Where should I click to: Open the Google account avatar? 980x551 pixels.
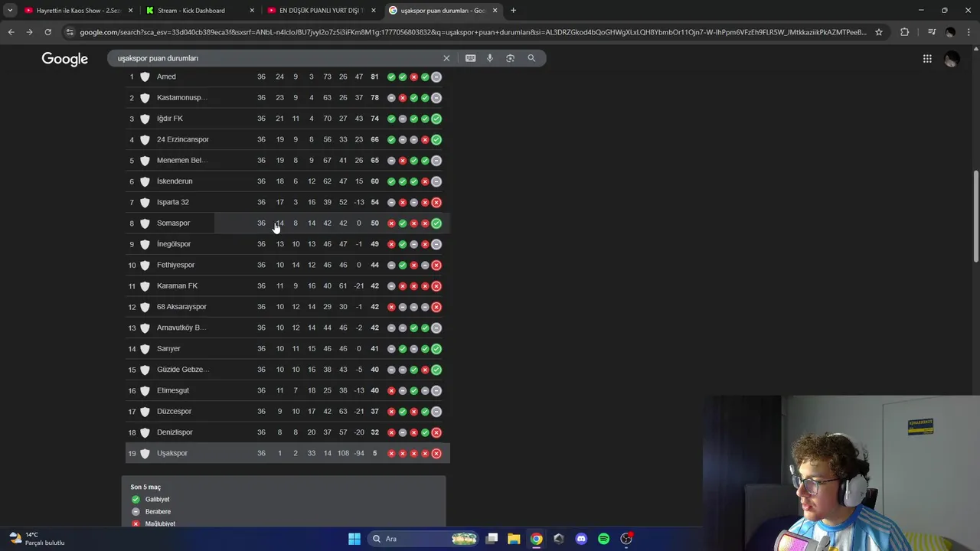tap(952, 59)
